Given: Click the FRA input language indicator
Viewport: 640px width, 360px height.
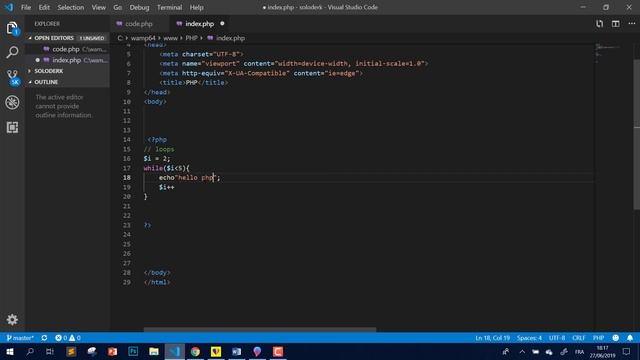Looking at the screenshot, I should [x=579, y=351].
